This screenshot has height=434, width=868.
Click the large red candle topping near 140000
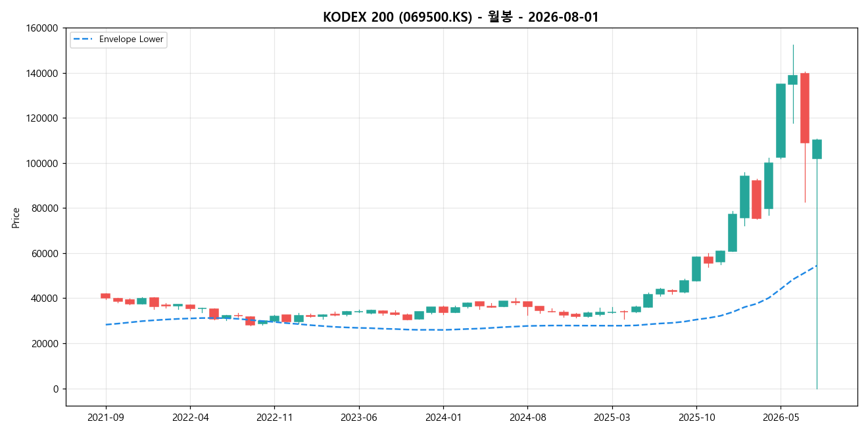805,108
